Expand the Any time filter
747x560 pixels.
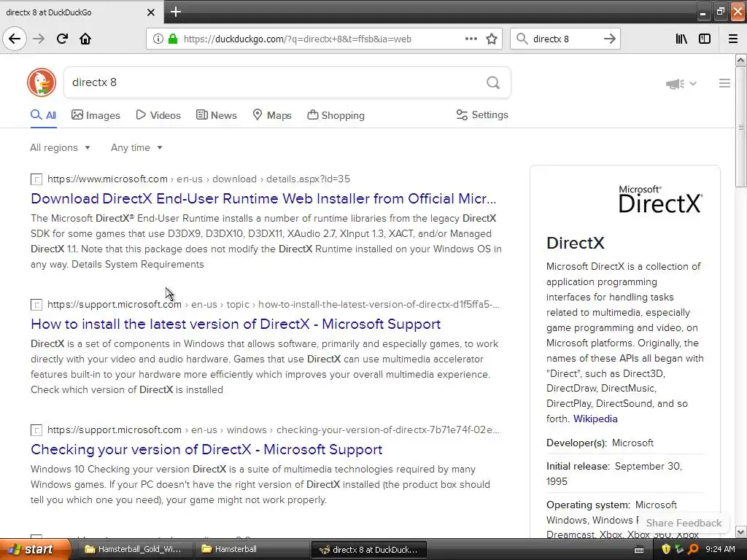point(136,147)
